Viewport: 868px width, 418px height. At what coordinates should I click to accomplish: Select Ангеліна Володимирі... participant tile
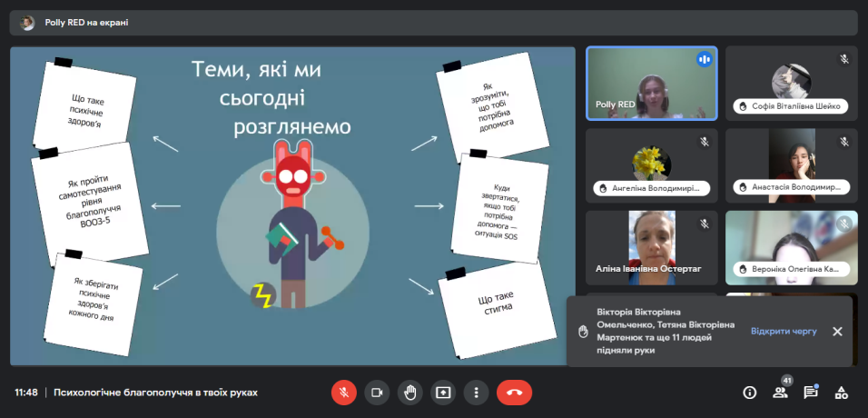tap(652, 165)
